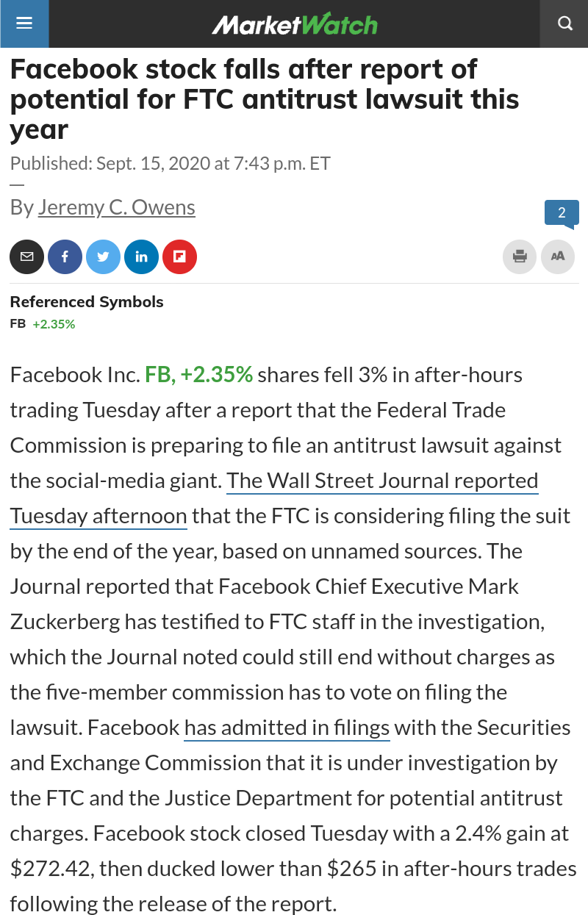The width and height of the screenshot is (588, 915).
Task: Open author Jeremy C. Owens page
Action: [117, 208]
